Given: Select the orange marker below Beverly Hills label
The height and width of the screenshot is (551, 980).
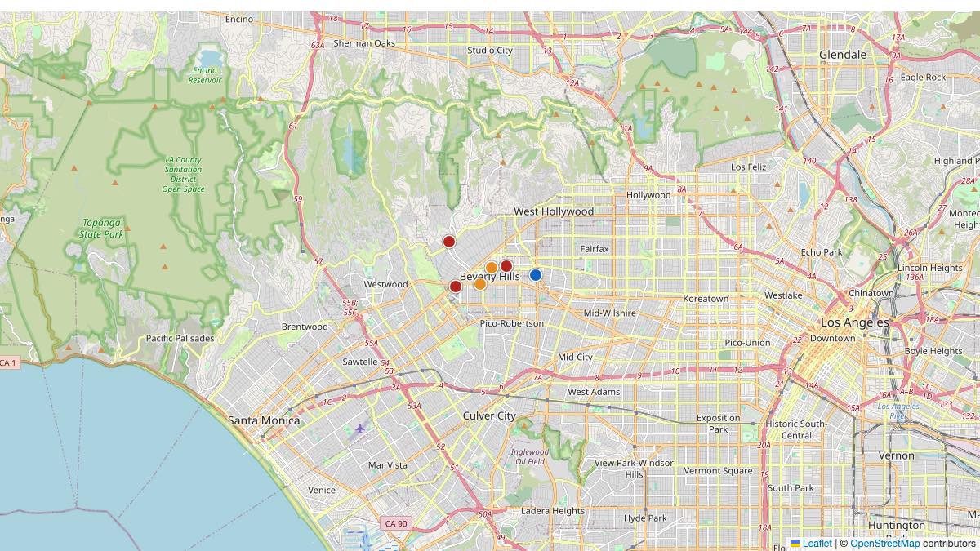Looking at the screenshot, I should [x=480, y=284].
